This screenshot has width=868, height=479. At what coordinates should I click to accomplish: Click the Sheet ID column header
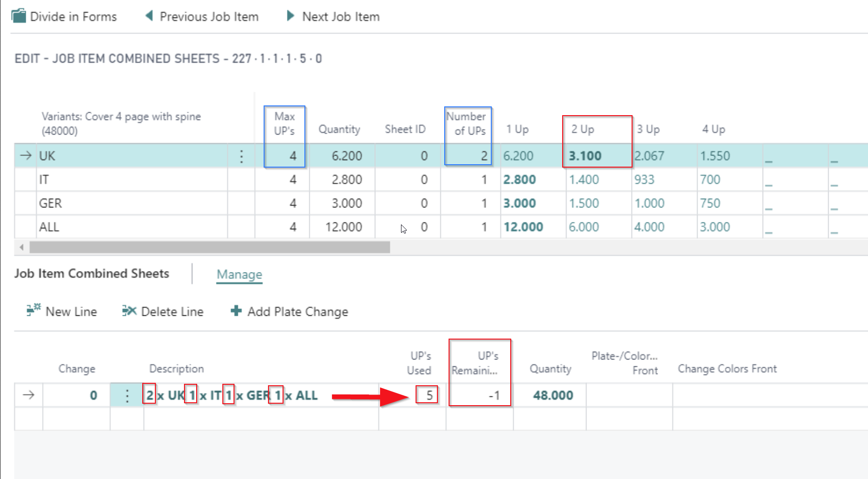(405, 129)
